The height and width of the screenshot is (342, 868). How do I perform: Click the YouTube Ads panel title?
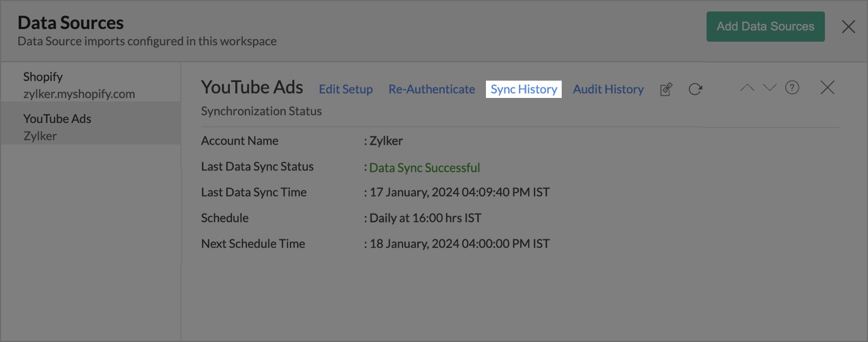[252, 87]
